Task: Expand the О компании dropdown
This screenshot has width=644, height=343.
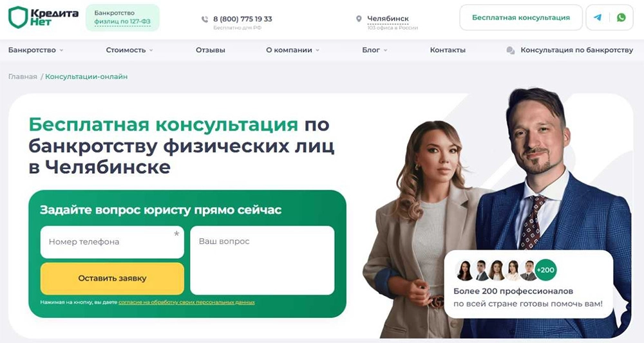Action: point(317,50)
